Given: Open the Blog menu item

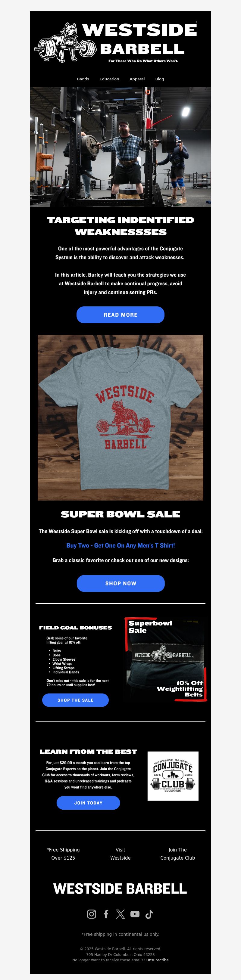Looking at the screenshot, I should pyautogui.click(x=160, y=79).
